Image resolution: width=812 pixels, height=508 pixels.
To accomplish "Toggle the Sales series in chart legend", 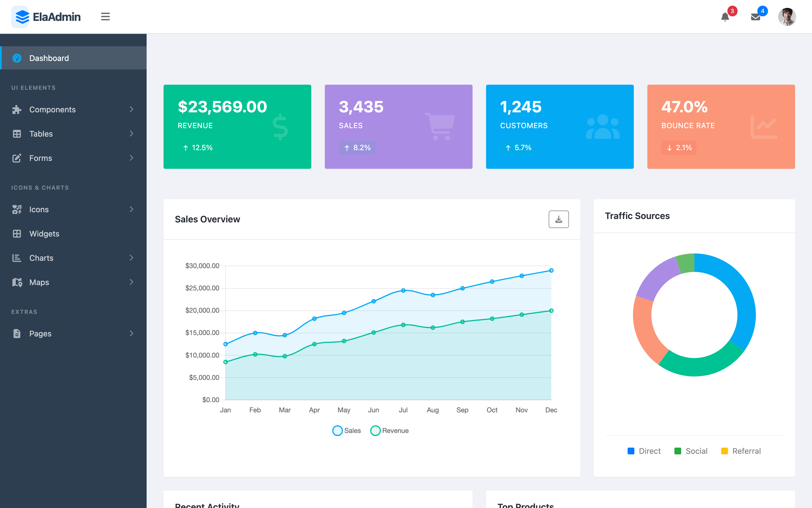I will 346,430.
